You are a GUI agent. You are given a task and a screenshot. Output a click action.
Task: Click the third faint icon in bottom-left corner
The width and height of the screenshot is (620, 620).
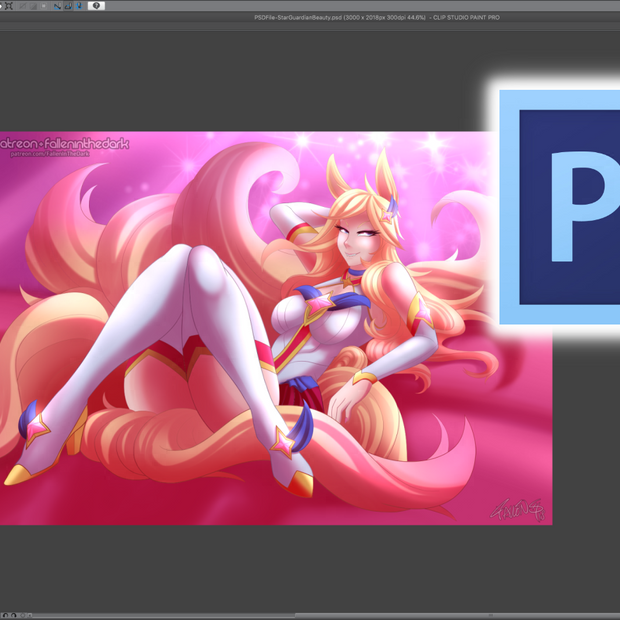click(24, 615)
